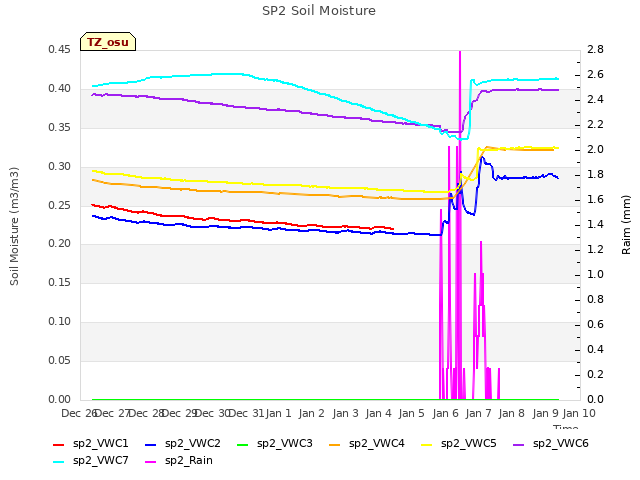Click the 0.20 left axis value
The width and height of the screenshot is (640, 480).
coord(59,244)
